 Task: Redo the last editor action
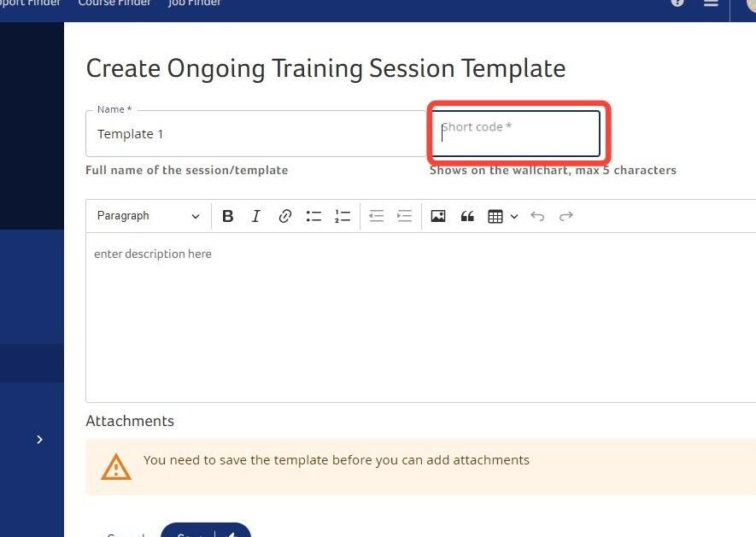(x=566, y=216)
